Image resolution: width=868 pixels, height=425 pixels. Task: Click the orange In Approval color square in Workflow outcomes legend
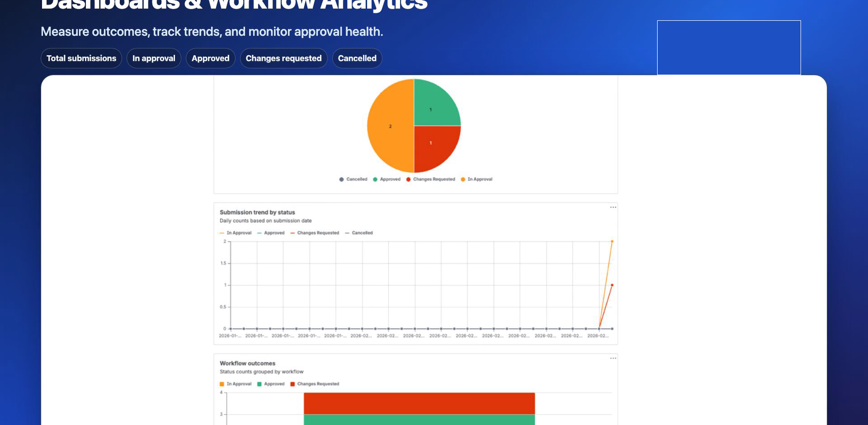point(222,384)
